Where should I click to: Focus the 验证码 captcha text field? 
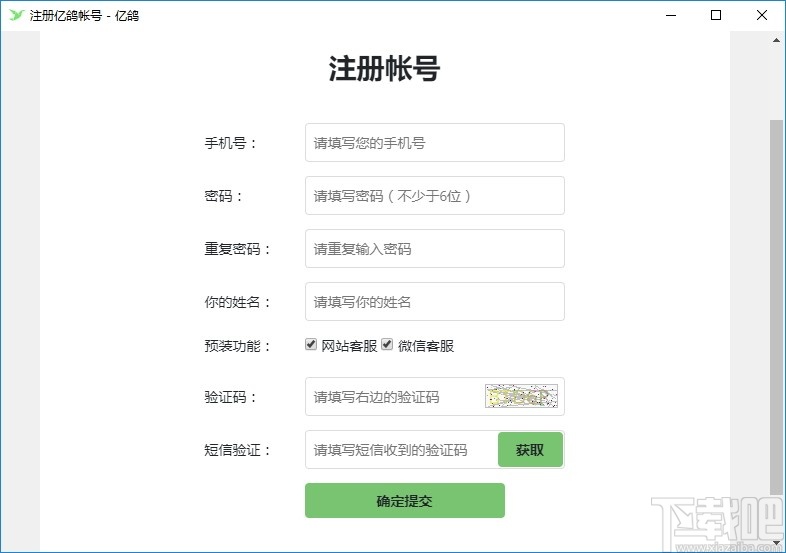[395, 397]
